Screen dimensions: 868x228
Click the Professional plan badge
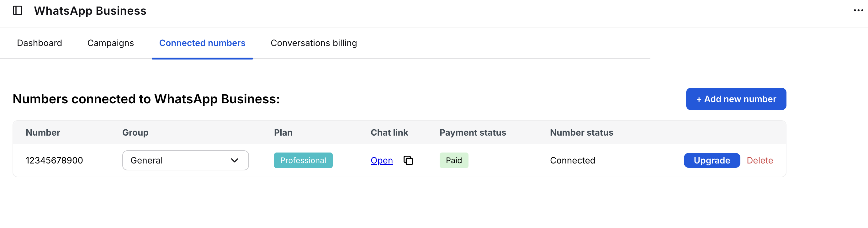click(x=303, y=160)
